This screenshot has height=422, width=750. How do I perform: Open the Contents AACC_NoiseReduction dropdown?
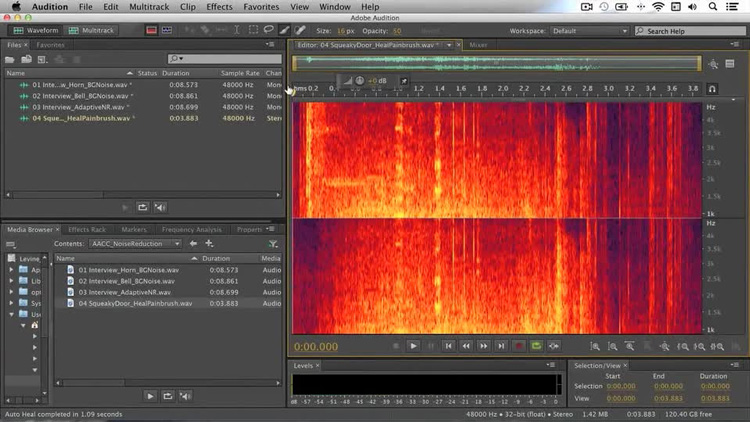(135, 244)
